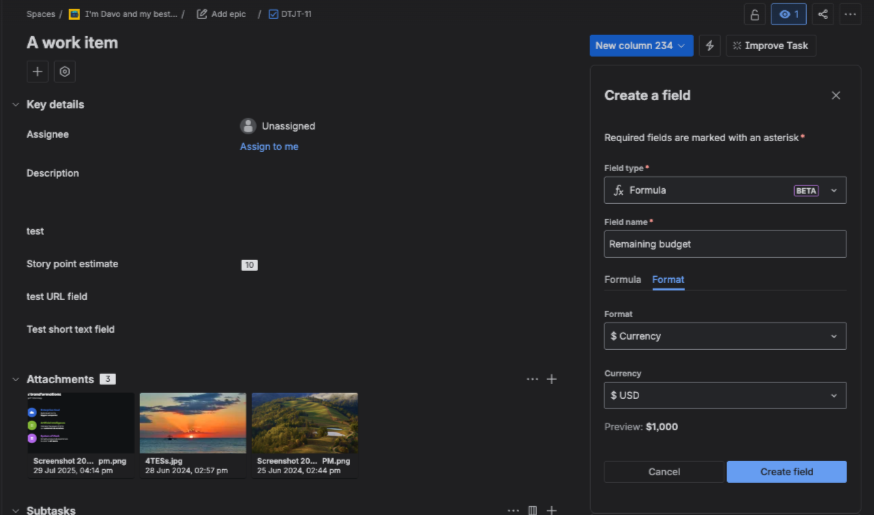Open the share icon
The width and height of the screenshot is (874, 515).
click(x=823, y=14)
